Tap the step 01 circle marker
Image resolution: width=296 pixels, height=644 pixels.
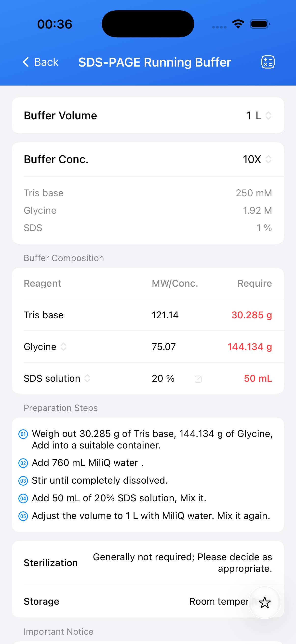[23, 434]
